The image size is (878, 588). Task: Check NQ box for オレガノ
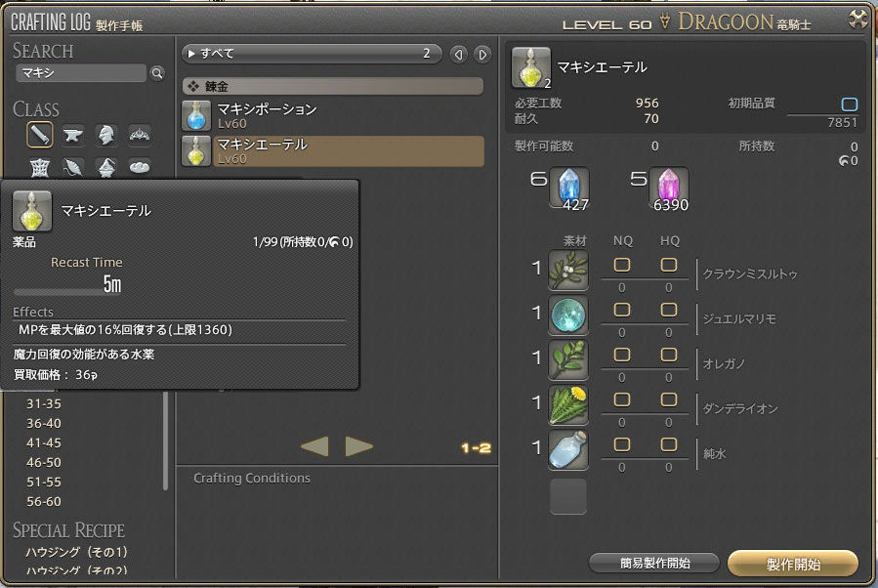(x=621, y=355)
